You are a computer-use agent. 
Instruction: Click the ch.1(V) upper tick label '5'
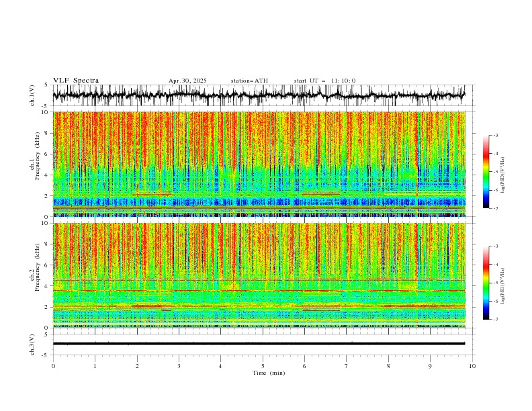[46, 85]
